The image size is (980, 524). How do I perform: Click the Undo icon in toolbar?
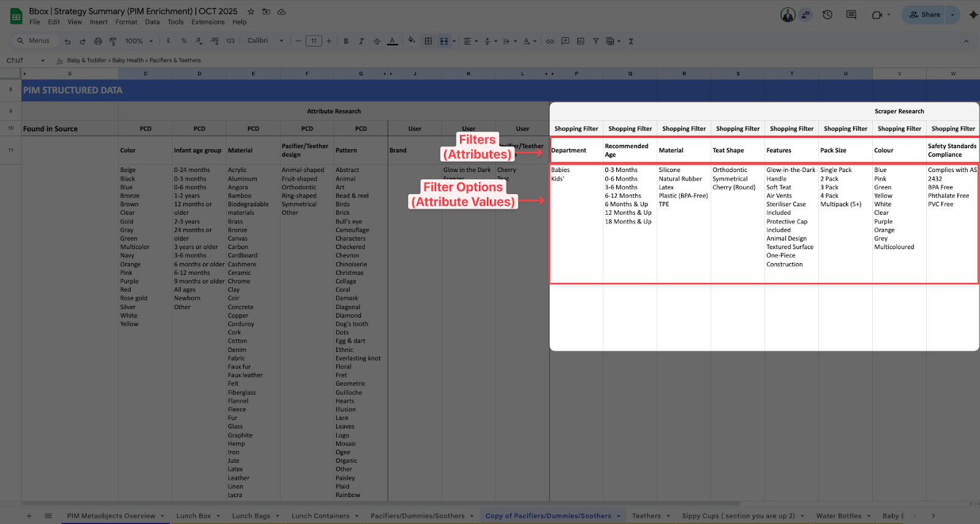point(67,42)
